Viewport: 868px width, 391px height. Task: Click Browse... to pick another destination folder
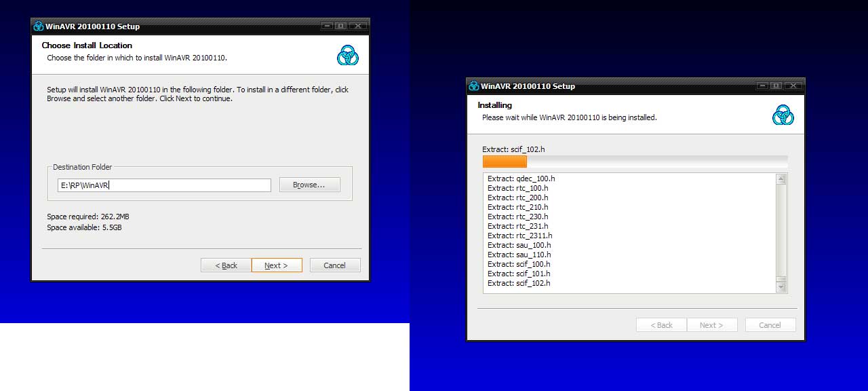pyautogui.click(x=309, y=185)
